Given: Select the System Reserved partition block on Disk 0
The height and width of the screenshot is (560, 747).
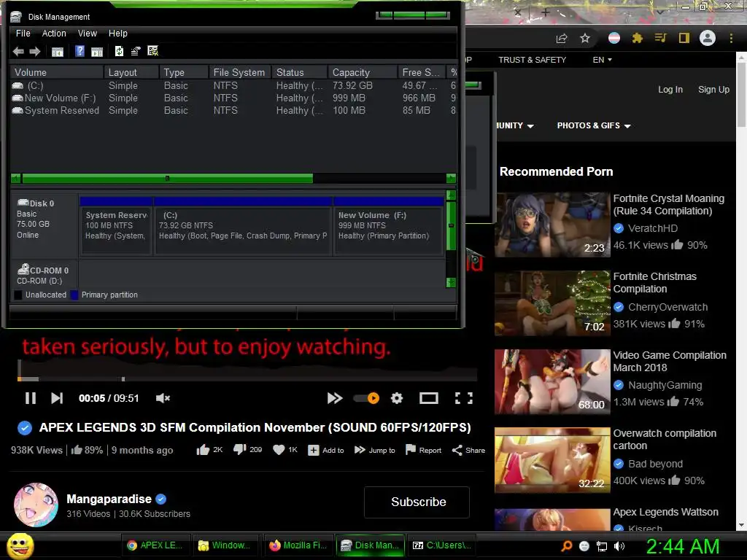Looking at the screenshot, I should [x=116, y=227].
